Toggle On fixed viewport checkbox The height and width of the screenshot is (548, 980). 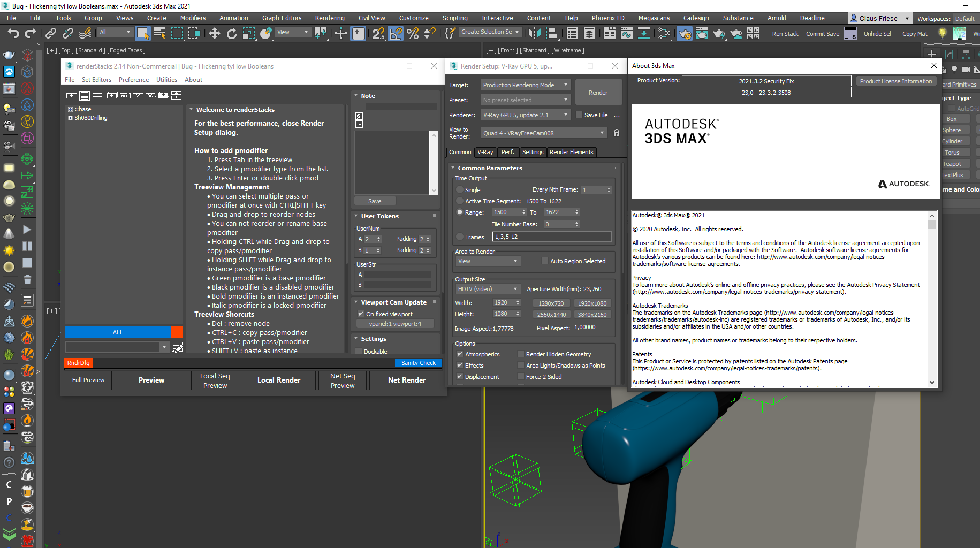tap(360, 314)
